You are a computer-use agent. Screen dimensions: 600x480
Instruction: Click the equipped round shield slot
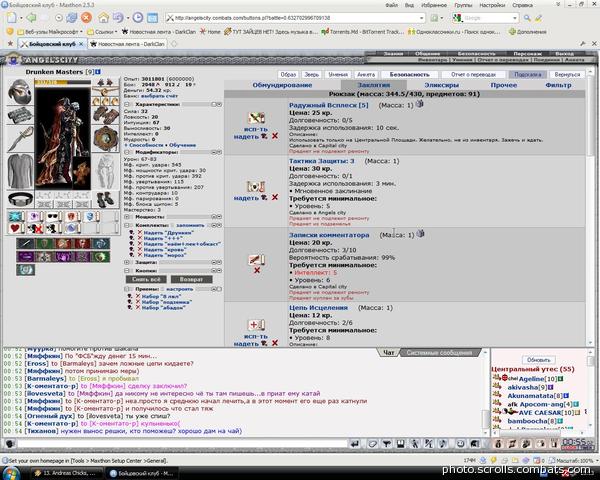click(106, 139)
